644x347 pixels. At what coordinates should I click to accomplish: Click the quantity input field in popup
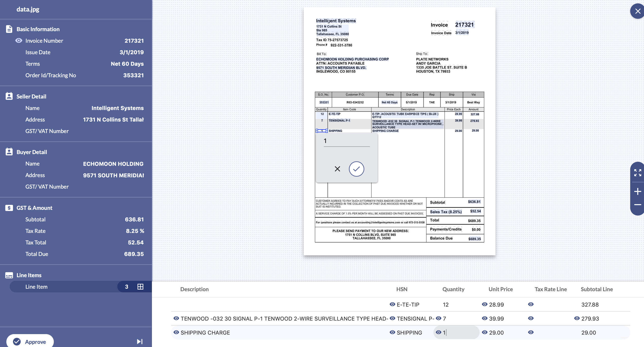point(346,141)
